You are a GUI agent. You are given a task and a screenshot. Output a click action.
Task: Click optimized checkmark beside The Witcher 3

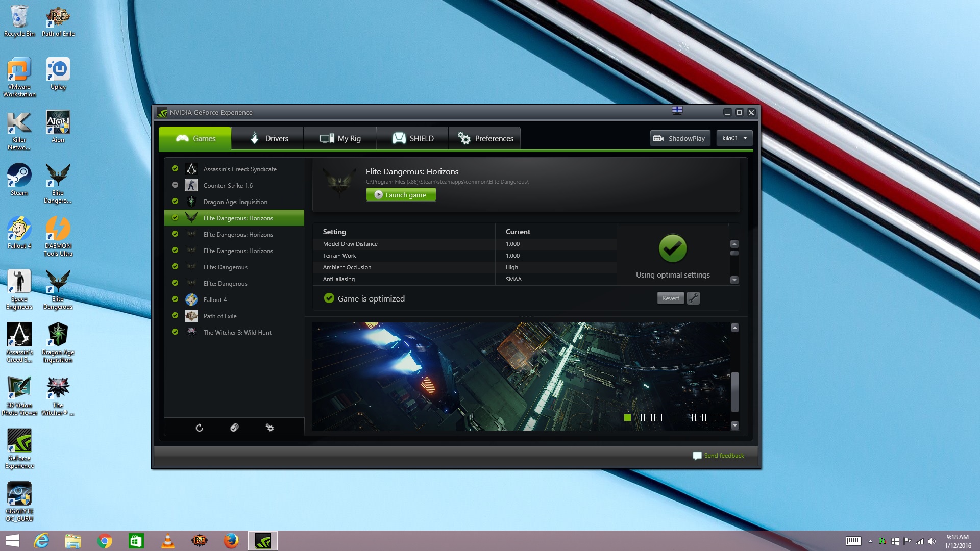(175, 332)
